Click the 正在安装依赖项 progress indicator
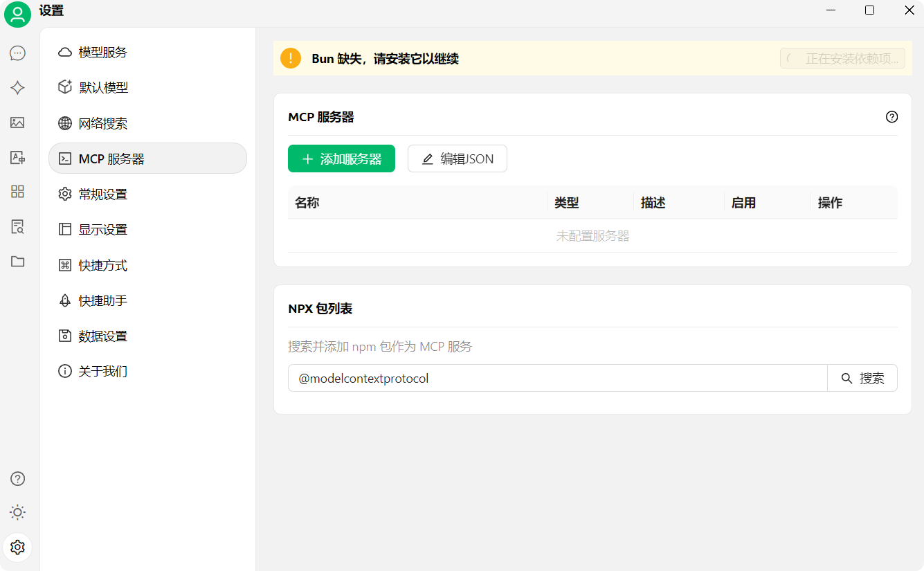 pos(842,58)
